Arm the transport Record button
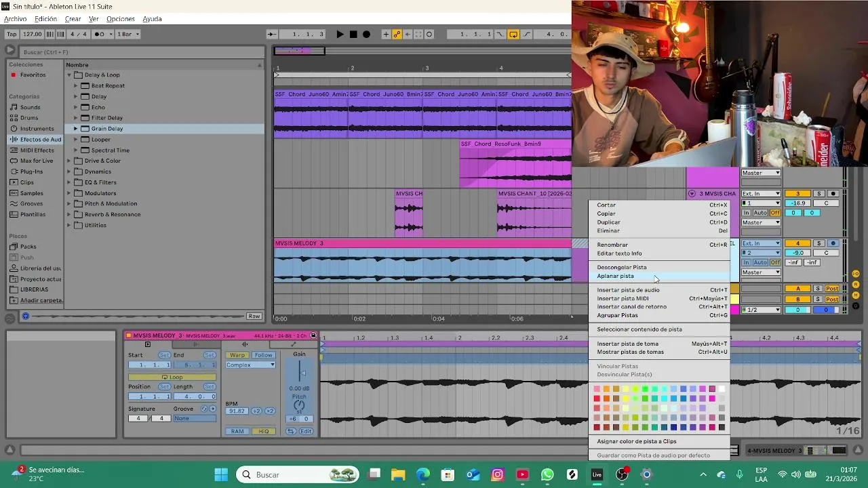 pyautogui.click(x=366, y=34)
